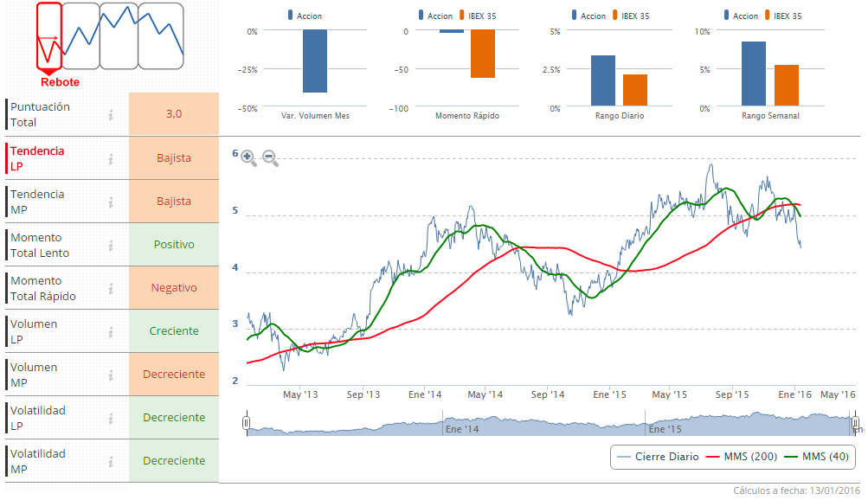Open info icon for Puntuación Total
The height and width of the screenshot is (500, 868).
point(111,115)
